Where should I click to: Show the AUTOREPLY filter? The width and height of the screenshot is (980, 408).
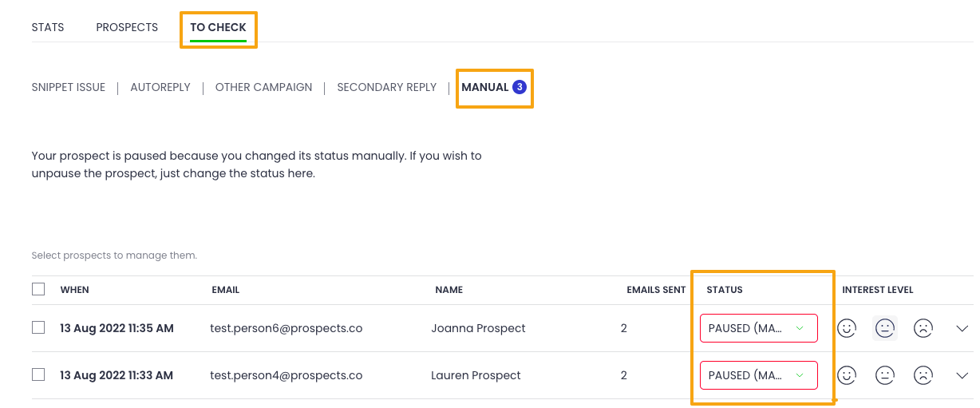tap(160, 87)
